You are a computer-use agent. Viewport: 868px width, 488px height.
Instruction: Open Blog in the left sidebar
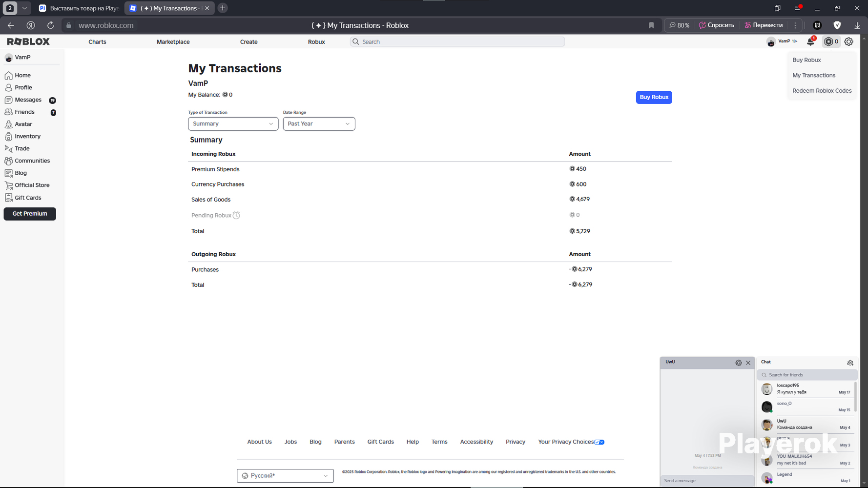(x=16, y=173)
